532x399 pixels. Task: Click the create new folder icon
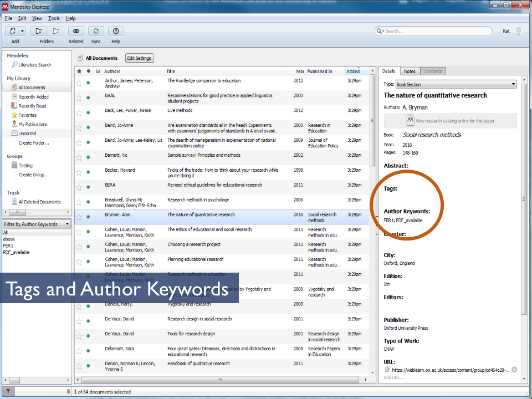tap(38, 32)
